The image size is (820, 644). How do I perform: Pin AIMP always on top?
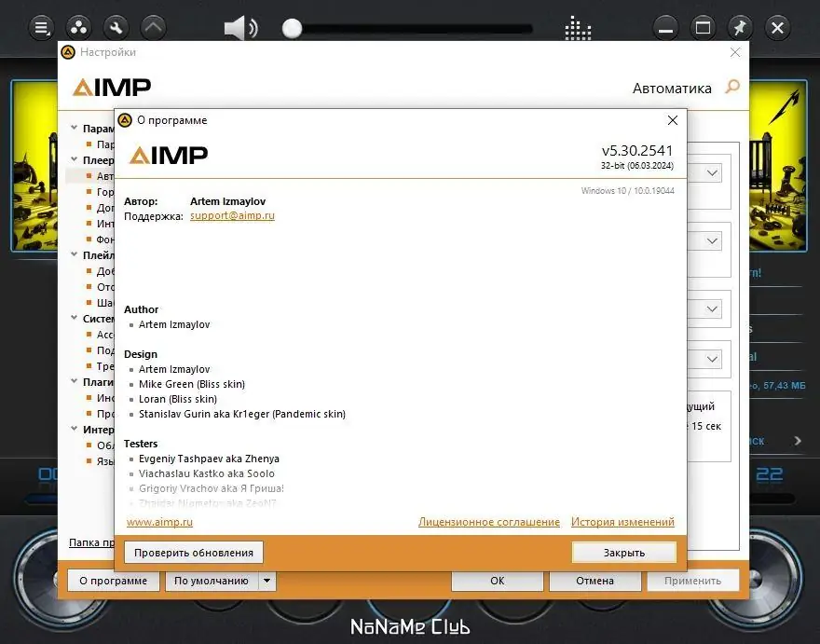click(x=740, y=27)
